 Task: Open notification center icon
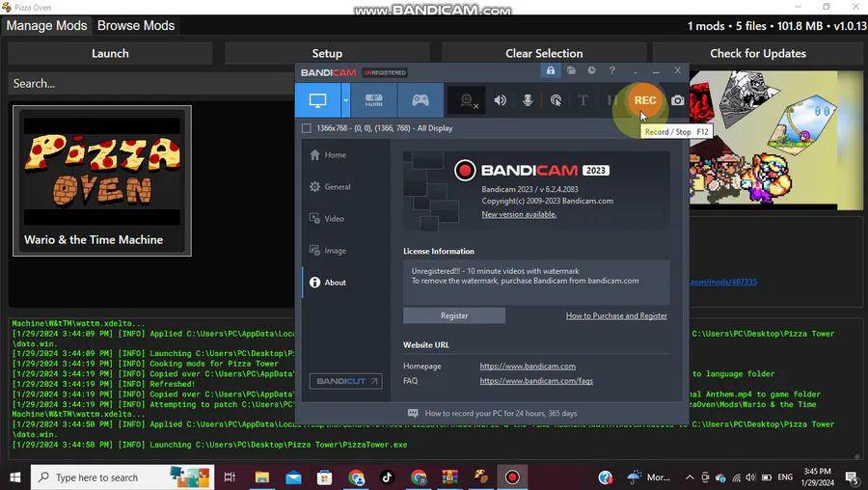pyautogui.click(x=853, y=477)
